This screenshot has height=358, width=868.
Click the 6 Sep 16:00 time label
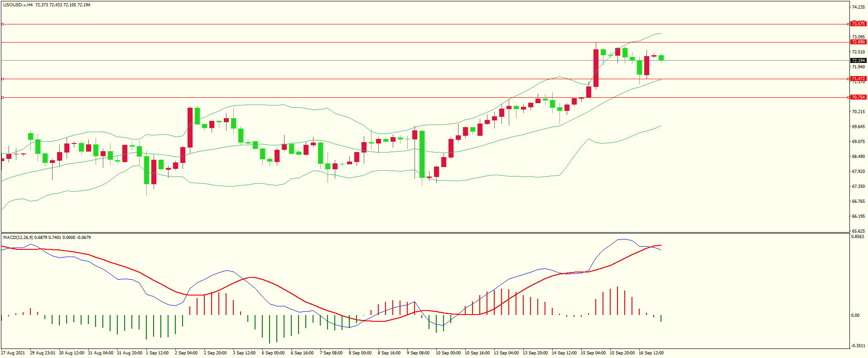pos(302,353)
